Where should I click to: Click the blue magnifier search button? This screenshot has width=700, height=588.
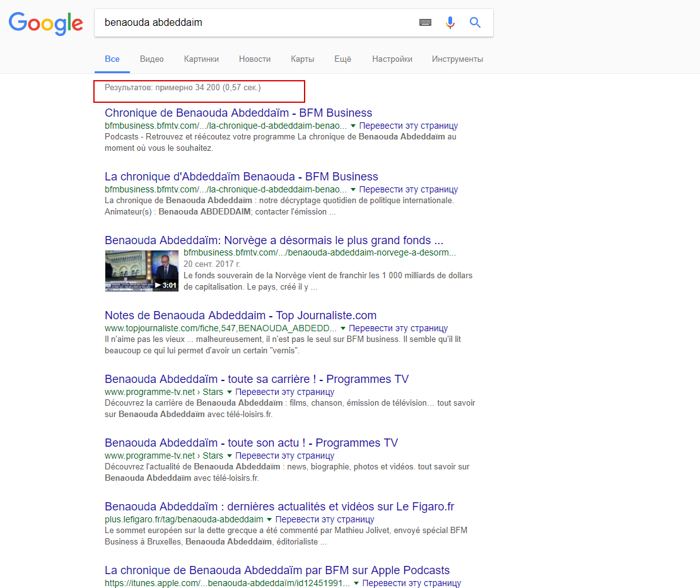pyautogui.click(x=475, y=22)
